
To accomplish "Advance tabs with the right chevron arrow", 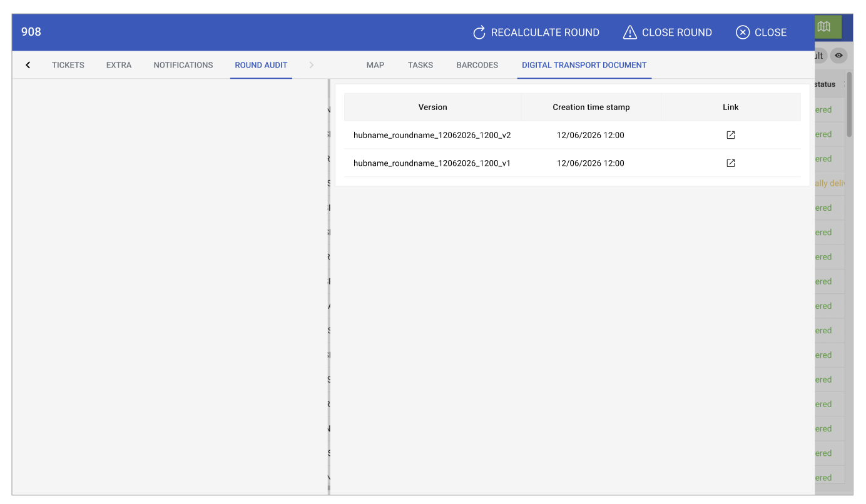I will point(312,65).
